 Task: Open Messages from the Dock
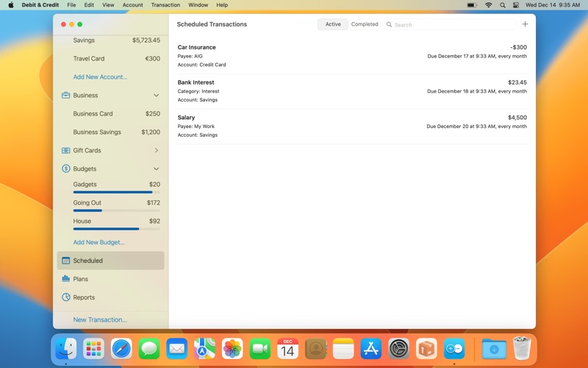149,349
